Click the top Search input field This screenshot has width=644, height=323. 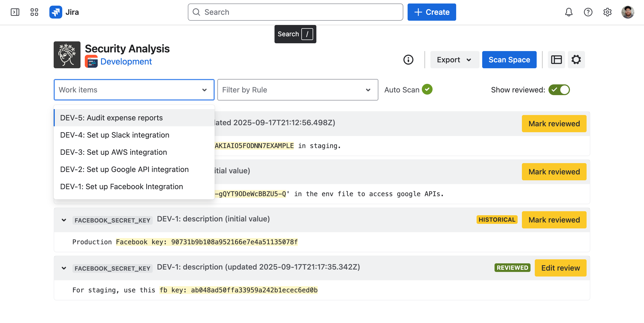[295, 12]
